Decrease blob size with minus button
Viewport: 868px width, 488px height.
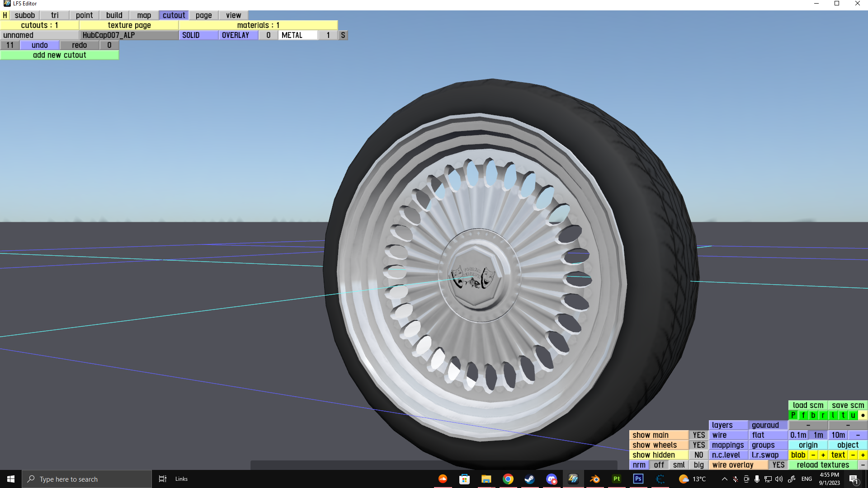[x=813, y=455]
